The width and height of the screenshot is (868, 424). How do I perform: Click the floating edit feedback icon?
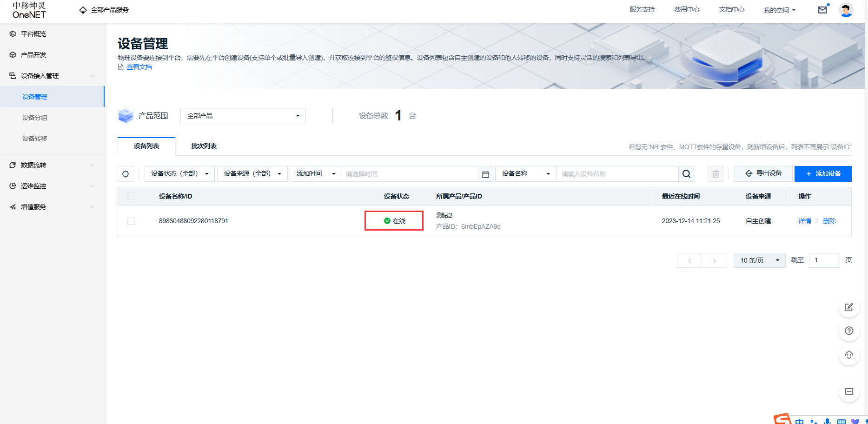click(x=848, y=307)
